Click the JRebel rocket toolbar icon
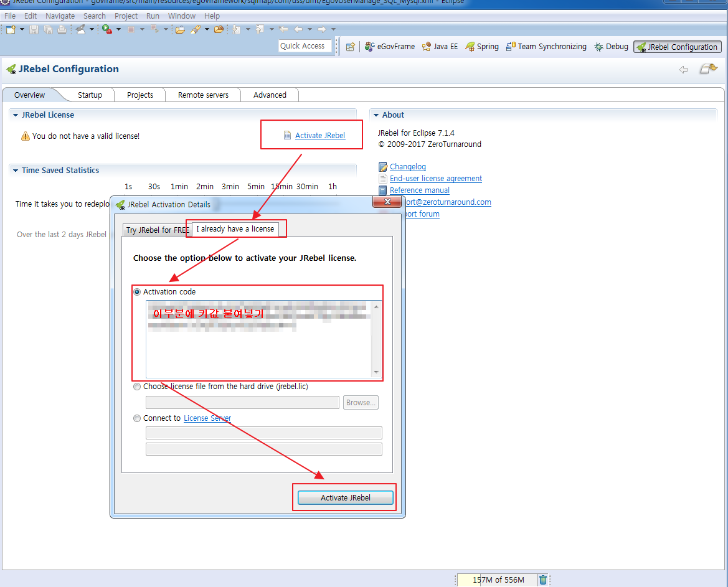The image size is (728, 587). (81, 29)
